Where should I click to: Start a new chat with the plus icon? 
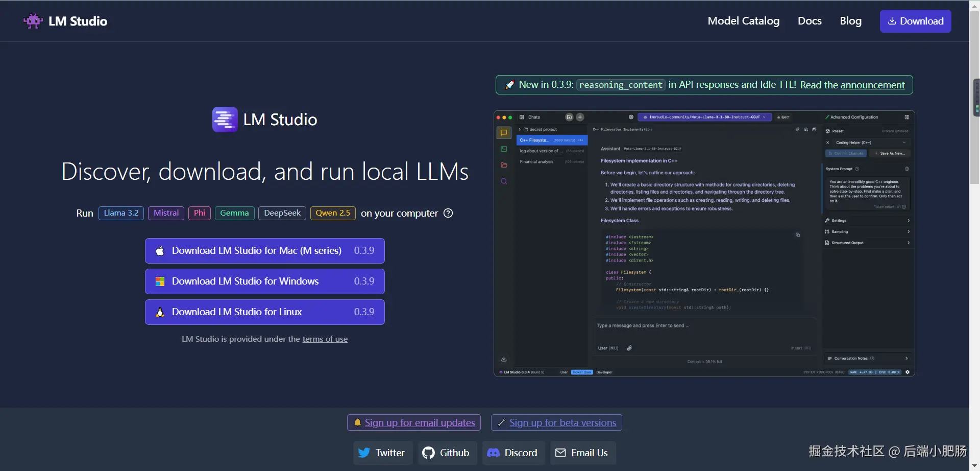tap(580, 117)
